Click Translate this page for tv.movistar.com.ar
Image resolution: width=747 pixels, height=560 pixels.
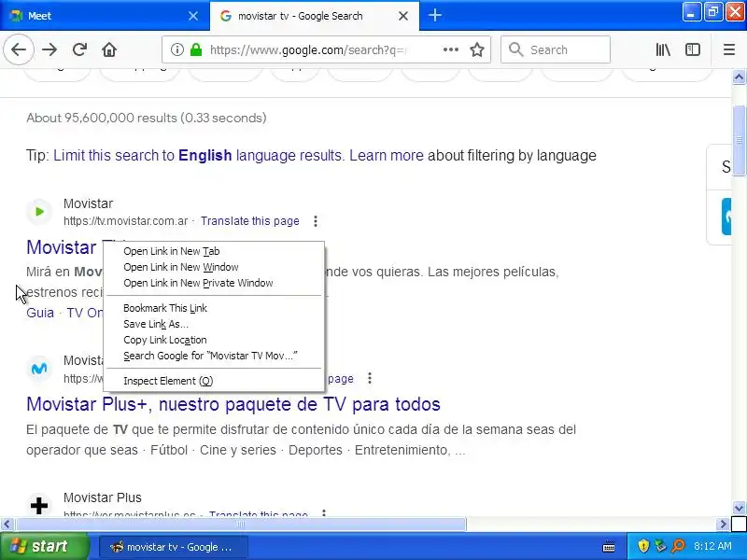(x=249, y=221)
